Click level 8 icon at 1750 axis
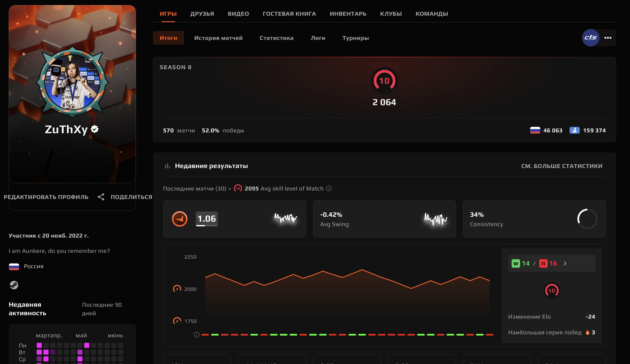The height and width of the screenshot is (364, 630). point(177,321)
